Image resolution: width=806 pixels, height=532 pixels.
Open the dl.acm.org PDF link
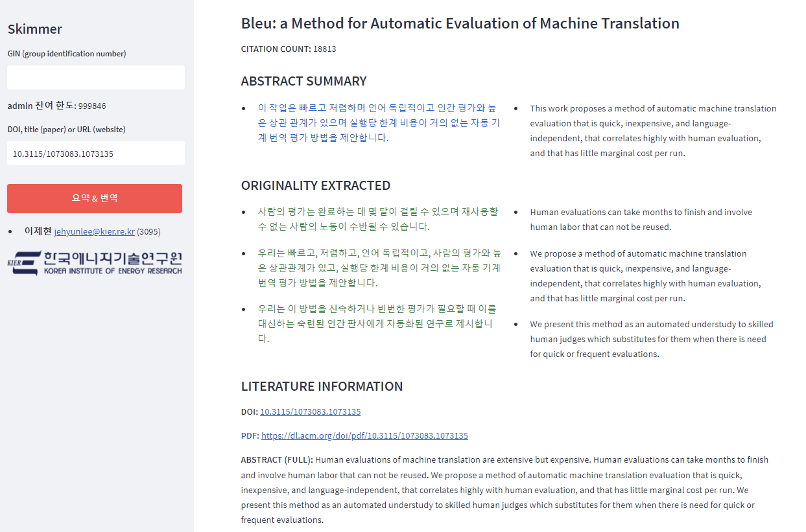point(364,435)
